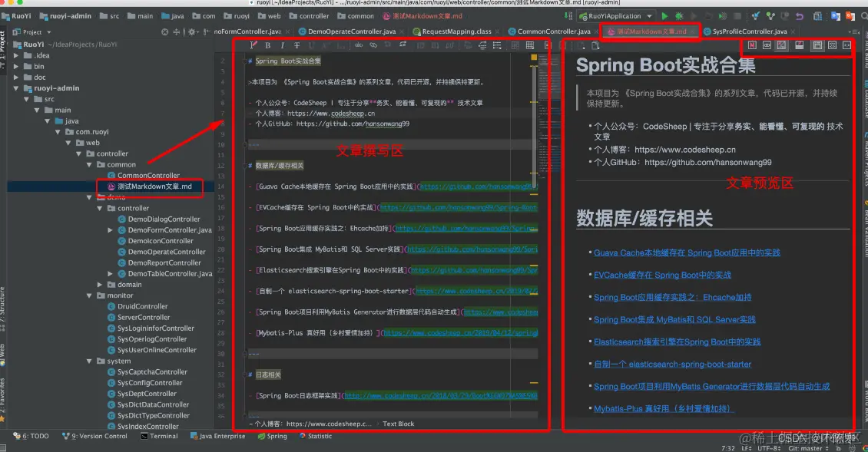The width and height of the screenshot is (868, 452).
Task: Apply italic formatting with the I icon
Action: click(x=283, y=45)
